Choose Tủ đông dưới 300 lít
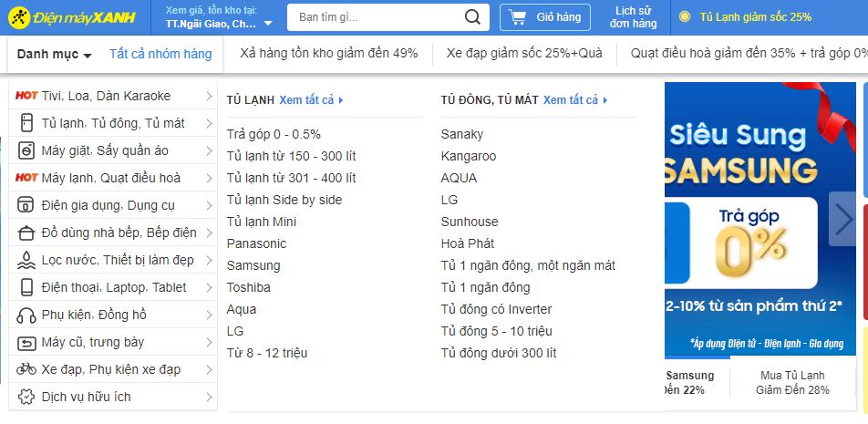868x424 pixels. tap(499, 353)
